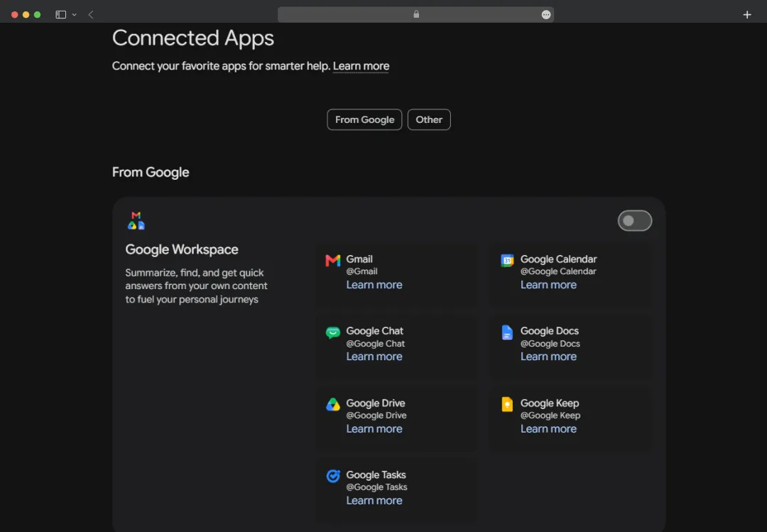This screenshot has width=767, height=532.
Task: Click the @Google Drive handle text
Action: tap(376, 415)
